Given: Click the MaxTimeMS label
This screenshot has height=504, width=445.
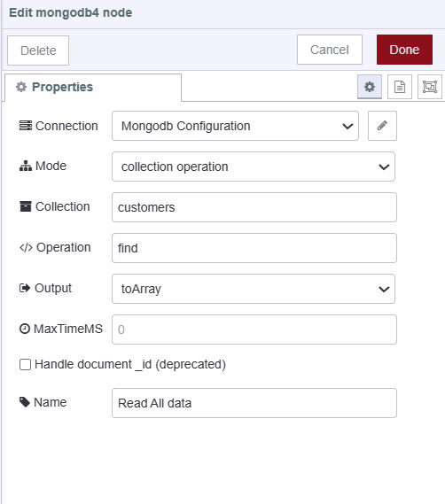Looking at the screenshot, I should tap(68, 329).
